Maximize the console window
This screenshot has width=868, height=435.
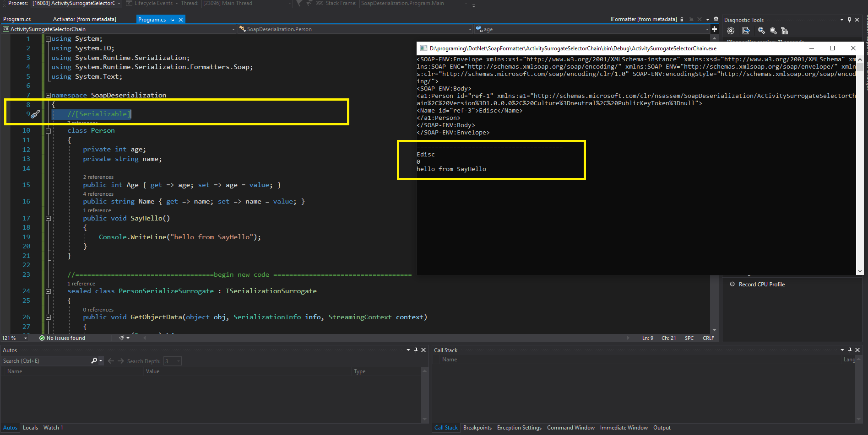point(832,48)
